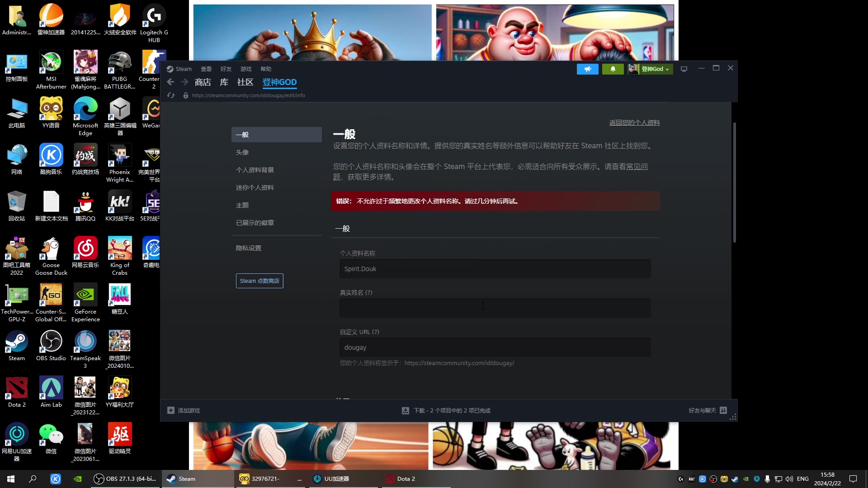Open Microsoft Edge desktop shortcut

85,117
